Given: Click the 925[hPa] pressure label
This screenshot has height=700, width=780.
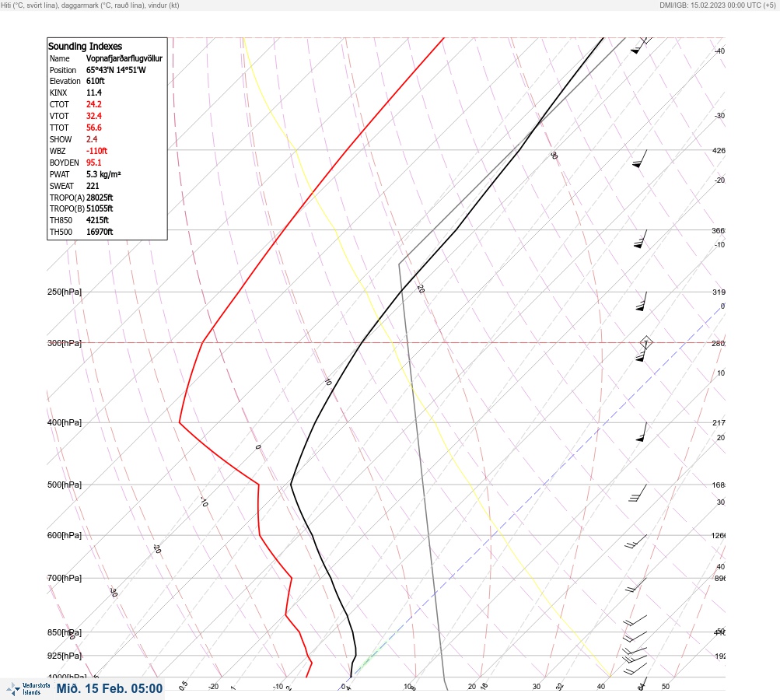Looking at the screenshot, I should [x=65, y=656].
